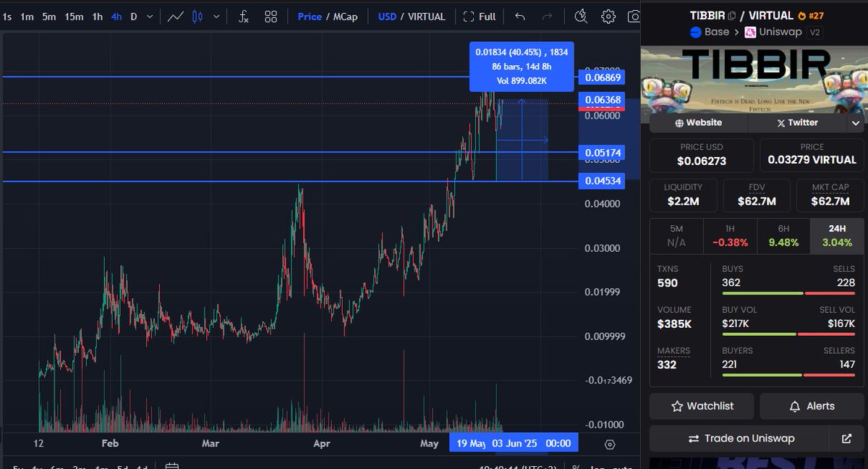Click Trade on Uniswap button
This screenshot has height=469, width=868.
click(x=741, y=439)
